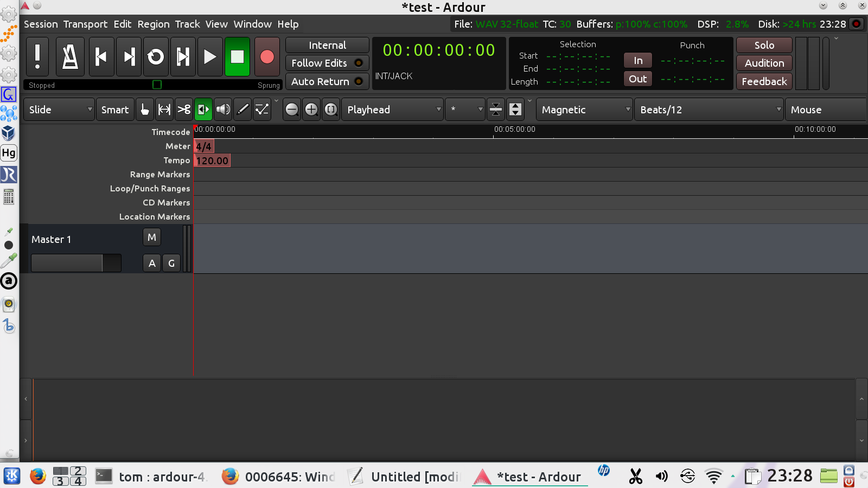
Task: Click the Zoom to Session button
Action: click(331, 110)
